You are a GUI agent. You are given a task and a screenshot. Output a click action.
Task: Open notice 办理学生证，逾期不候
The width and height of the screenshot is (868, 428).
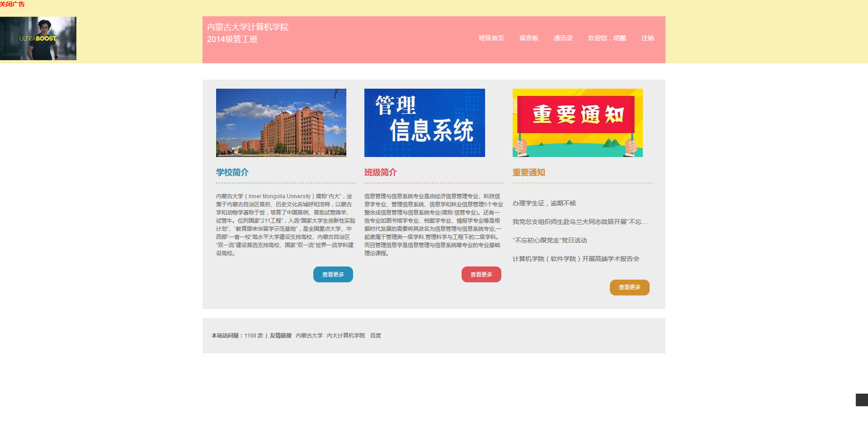pos(544,203)
